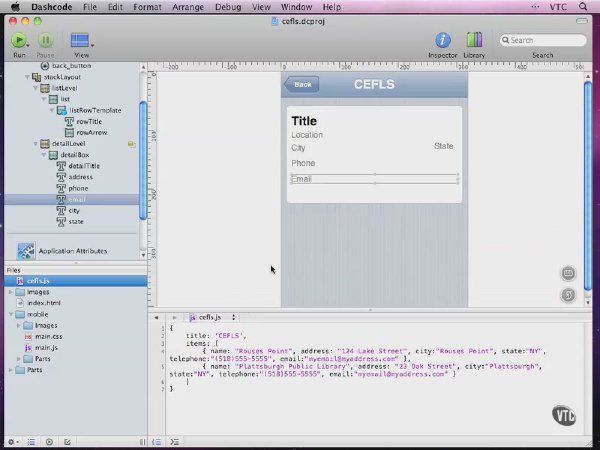Open the File menu

point(90,7)
